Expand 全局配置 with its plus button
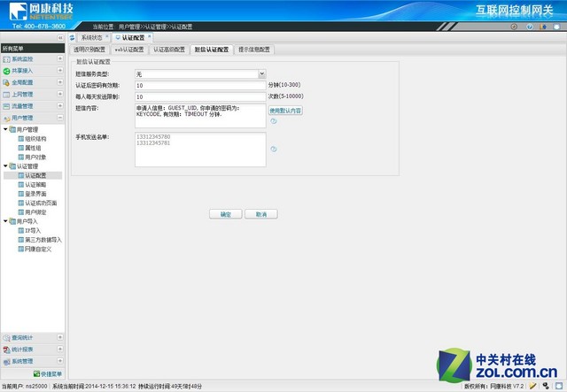The image size is (567, 392). tap(60, 82)
